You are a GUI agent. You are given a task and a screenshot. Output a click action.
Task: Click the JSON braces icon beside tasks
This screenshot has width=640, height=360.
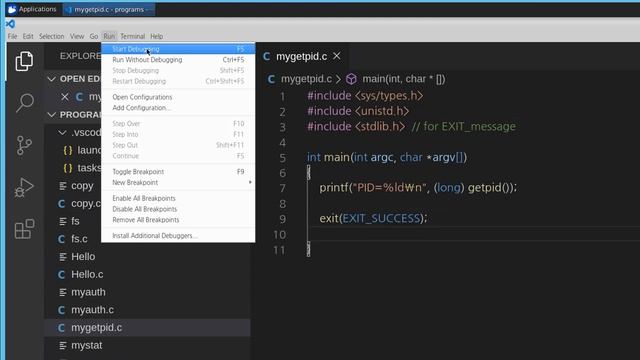(x=68, y=168)
